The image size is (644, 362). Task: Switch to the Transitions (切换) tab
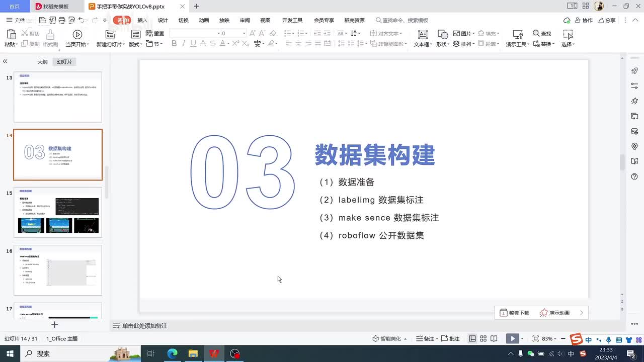183,20
